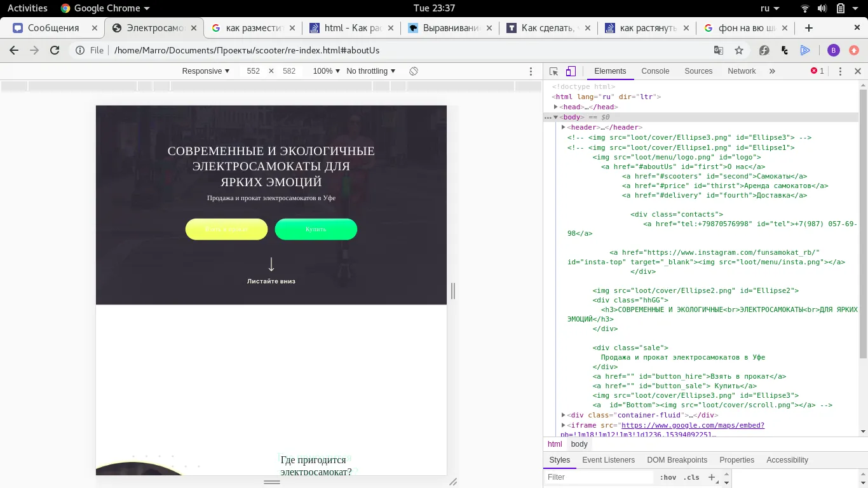Show more DevTools tabs with chevron

pyautogui.click(x=772, y=71)
